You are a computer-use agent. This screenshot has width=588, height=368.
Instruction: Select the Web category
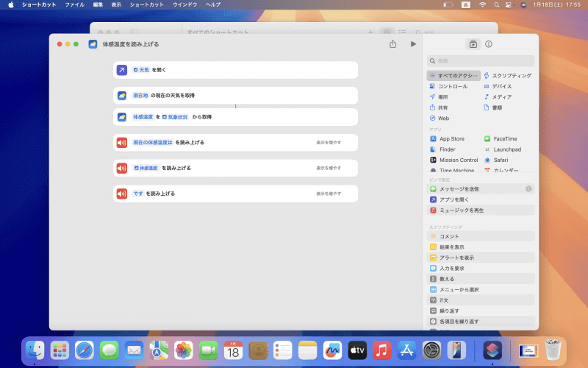pos(440,118)
